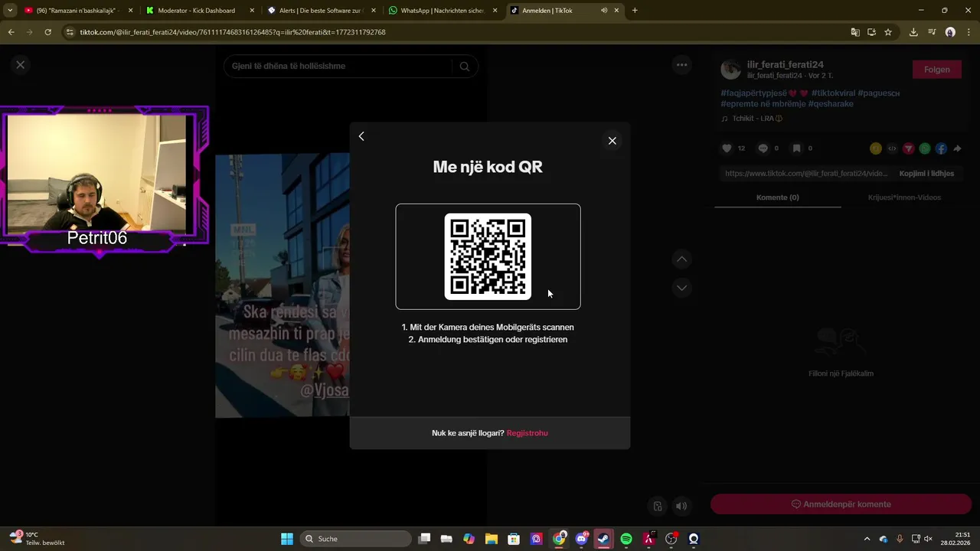Screen dimensions: 980x551
Task: Toggle auto-scroll icon beside video speaker
Action: pos(657,506)
